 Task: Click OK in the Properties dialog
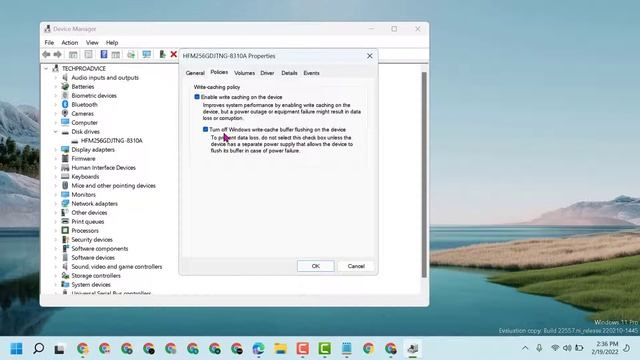click(x=316, y=266)
